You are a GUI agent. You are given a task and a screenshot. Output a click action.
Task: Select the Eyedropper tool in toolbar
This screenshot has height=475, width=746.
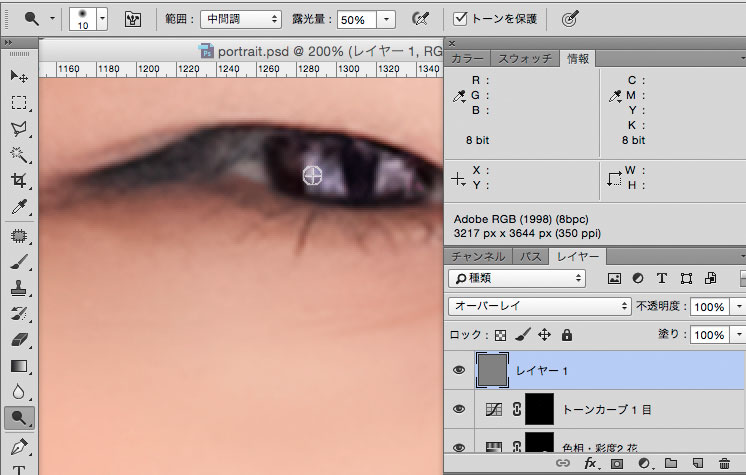[x=18, y=207]
